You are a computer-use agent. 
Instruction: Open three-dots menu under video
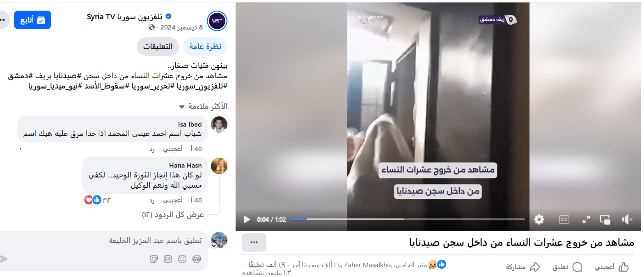(x=254, y=242)
